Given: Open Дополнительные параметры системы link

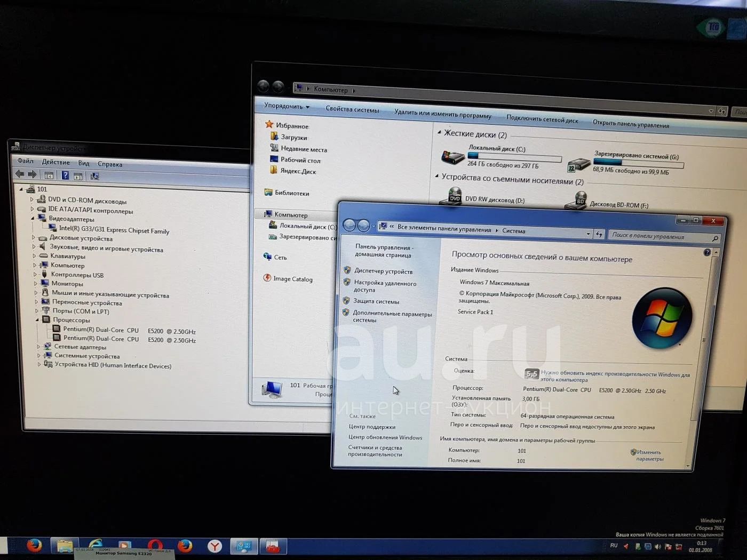Looking at the screenshot, I should pos(392,317).
